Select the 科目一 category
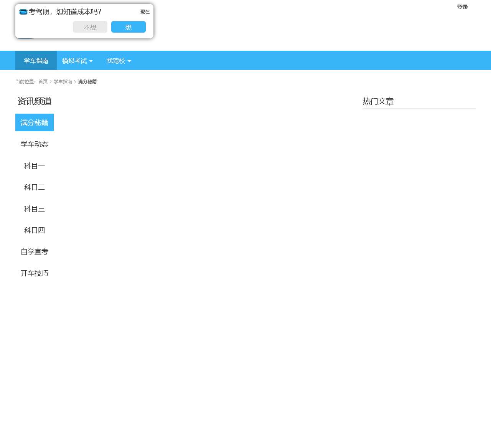 (x=34, y=165)
